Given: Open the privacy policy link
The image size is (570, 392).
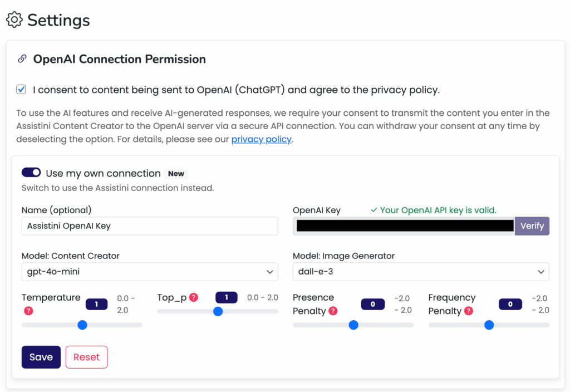Looking at the screenshot, I should pos(261,139).
